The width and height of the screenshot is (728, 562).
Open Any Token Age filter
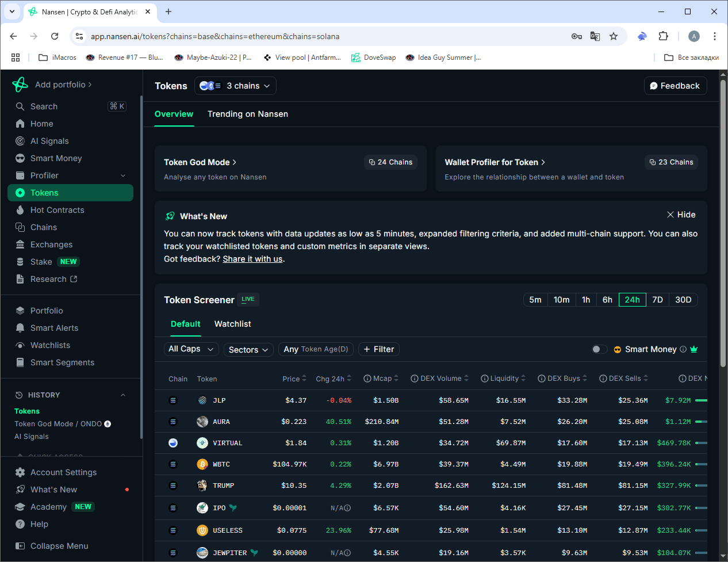[x=316, y=349]
